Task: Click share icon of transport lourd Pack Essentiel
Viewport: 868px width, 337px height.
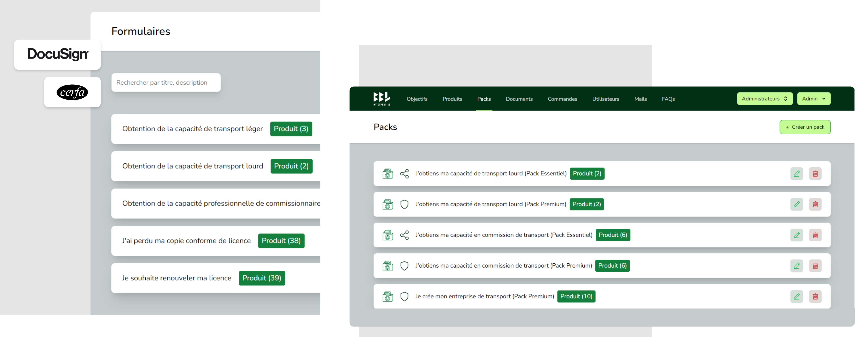Action: 404,174
